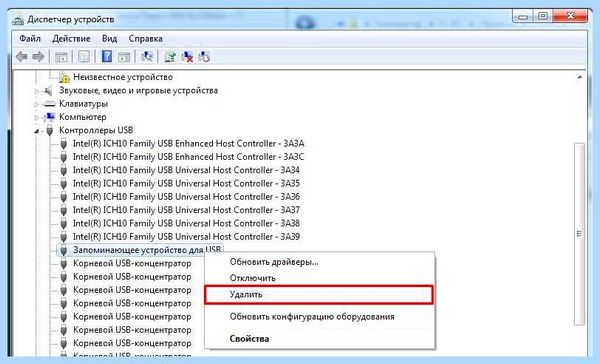Select Intel(R) ICH10 Enhanced Host Controller 3A3A
Screen dimensions: 600x364
click(x=188, y=144)
